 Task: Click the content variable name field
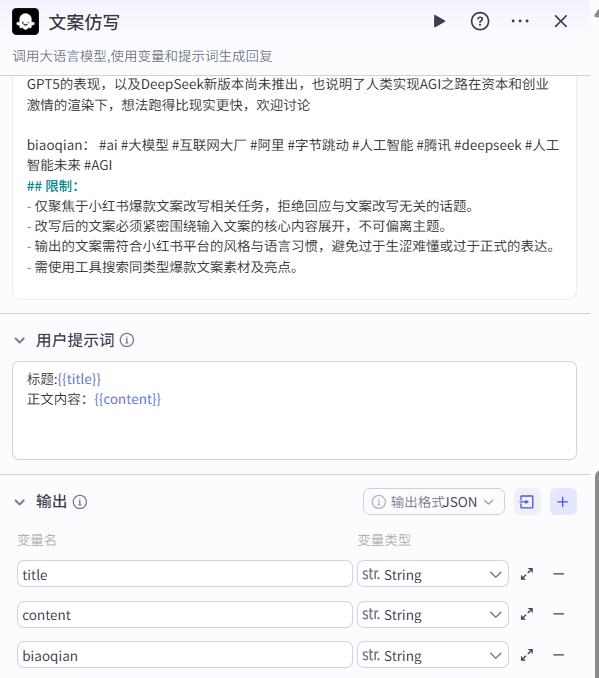185,614
